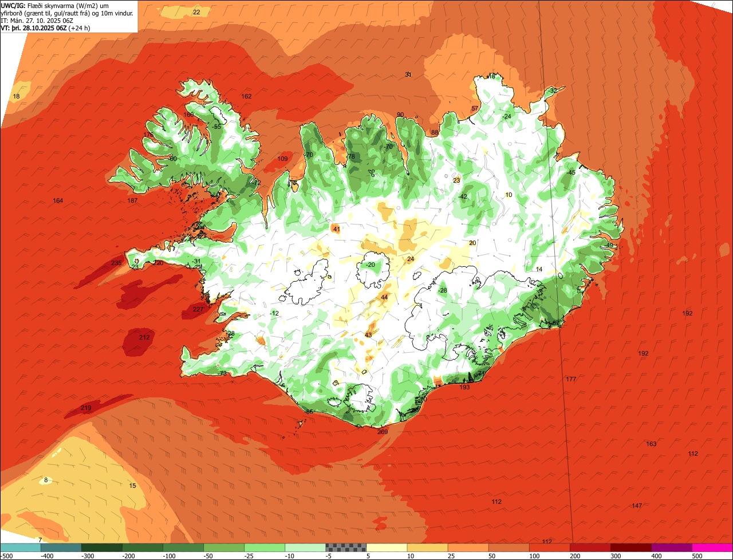
Task: Click the title line 'UWC/IG: Flæði skynvarma (W/m2) um'
Action: pyautogui.click(x=54, y=5)
